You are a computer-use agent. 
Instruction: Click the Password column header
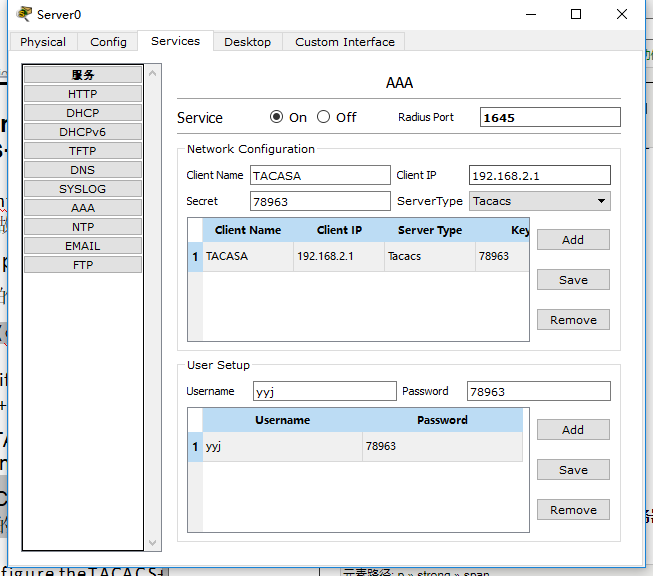(x=442, y=420)
